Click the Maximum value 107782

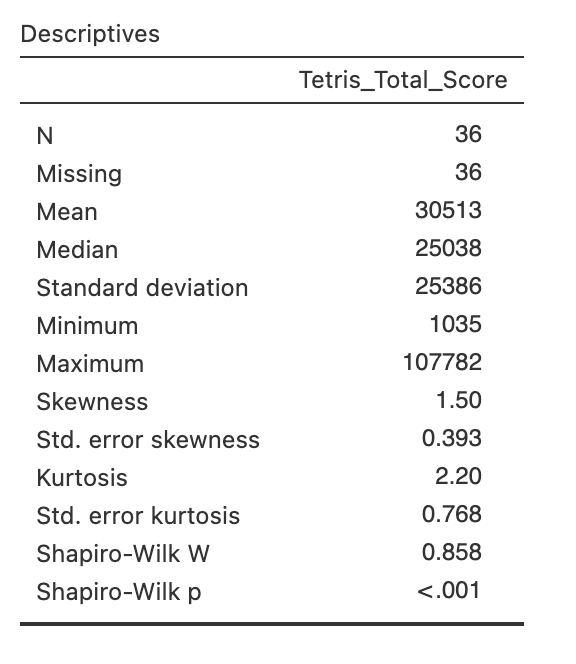click(443, 362)
